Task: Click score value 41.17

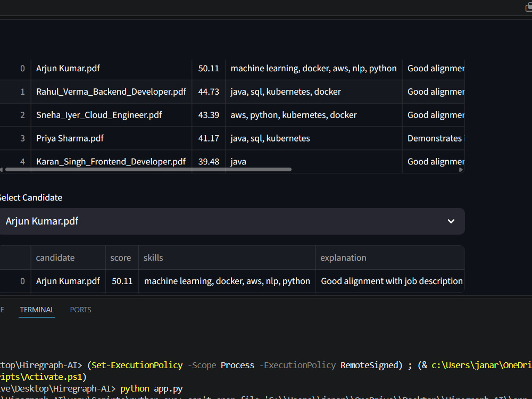Action: pyautogui.click(x=209, y=138)
